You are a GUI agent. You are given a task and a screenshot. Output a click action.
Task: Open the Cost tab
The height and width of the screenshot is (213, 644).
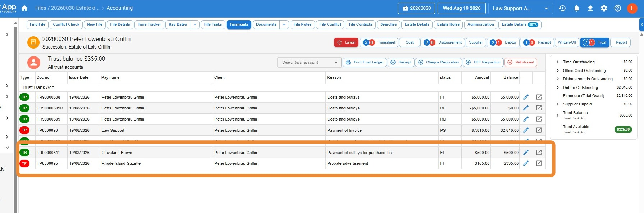pos(410,42)
